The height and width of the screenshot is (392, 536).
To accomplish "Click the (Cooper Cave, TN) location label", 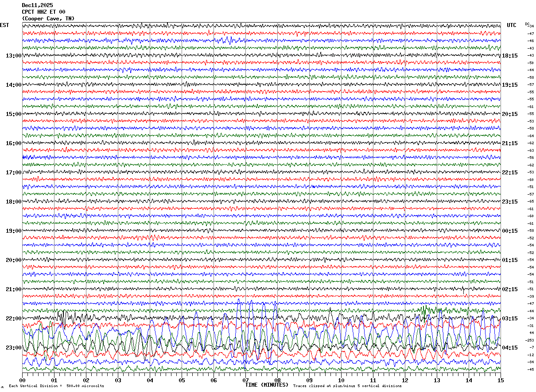I will point(48,19).
